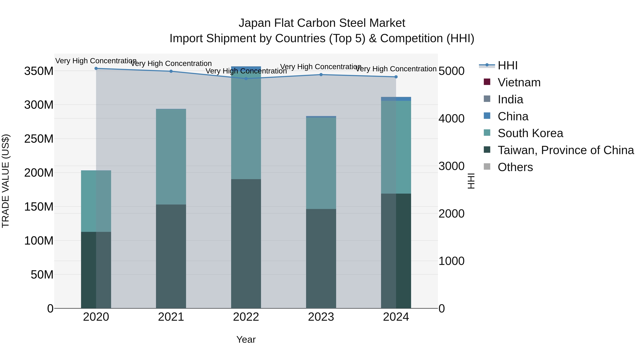Click the 2021 HHI data point marker
Image resolution: width=644 pixels, height=362 pixels.
[x=171, y=71]
